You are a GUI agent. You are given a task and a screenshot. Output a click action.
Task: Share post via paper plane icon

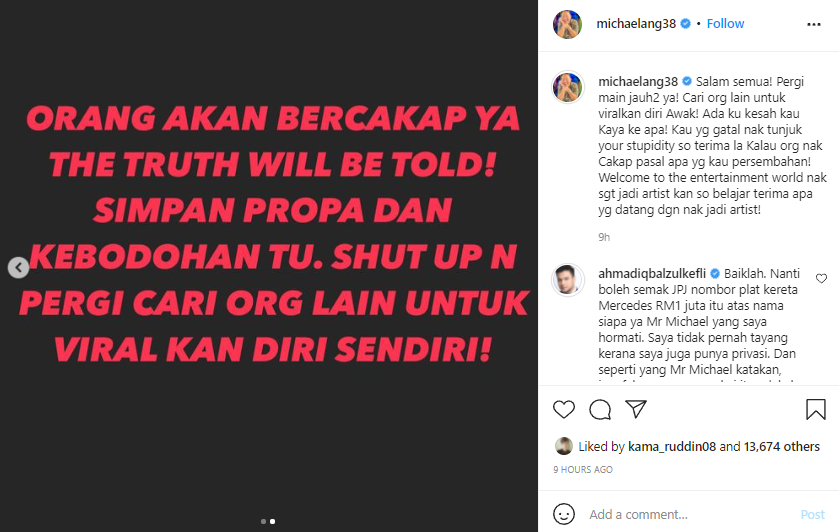pyautogui.click(x=636, y=409)
